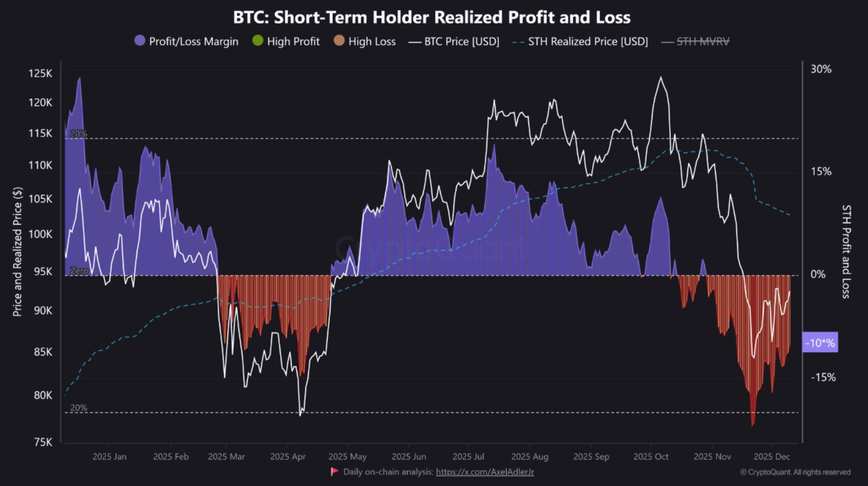Click the 2025 Oct axis label
Image resolution: width=868 pixels, height=486 pixels.
650,456
